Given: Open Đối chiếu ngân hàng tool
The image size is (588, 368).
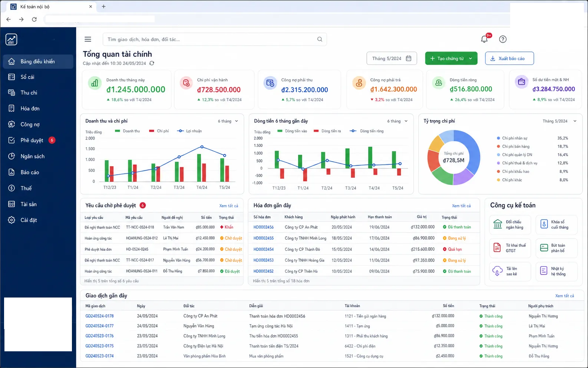Looking at the screenshot, I should tap(511, 224).
